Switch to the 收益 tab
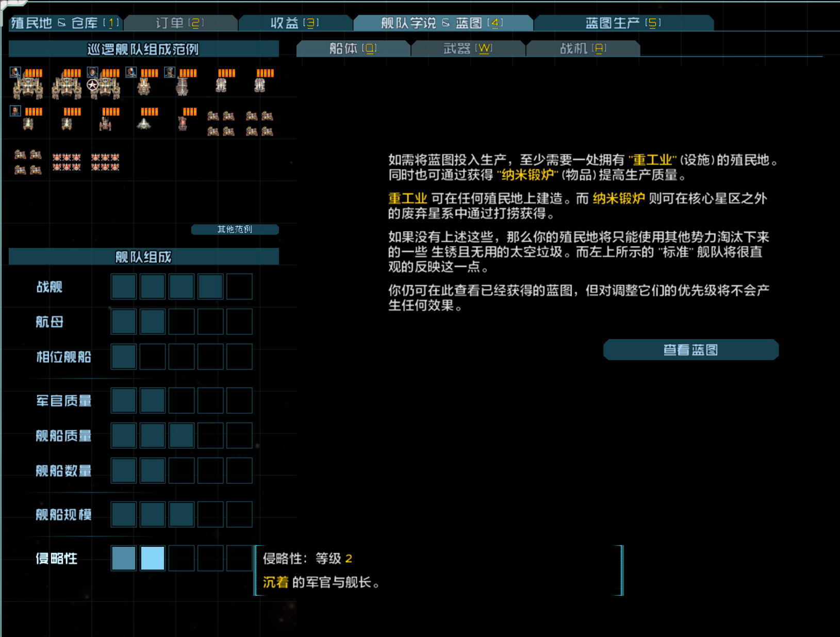This screenshot has height=637, width=840. pyautogui.click(x=295, y=23)
